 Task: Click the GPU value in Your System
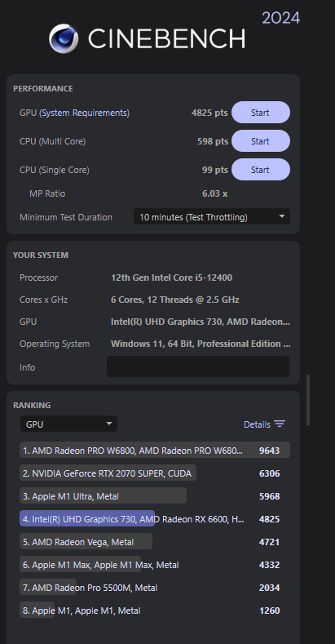coord(201,322)
